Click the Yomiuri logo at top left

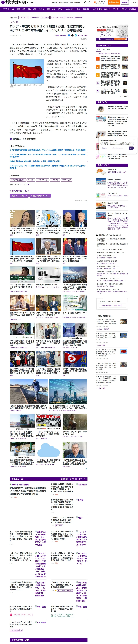tap(14, 2)
